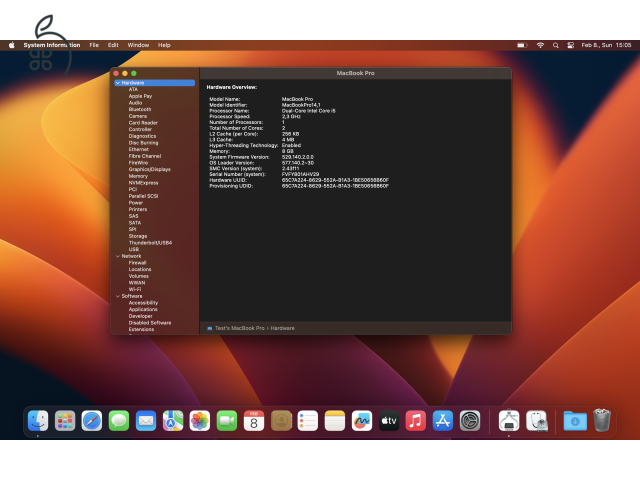The image size is (640, 480).
Task: Open Contacts app in the dock
Action: click(281, 421)
